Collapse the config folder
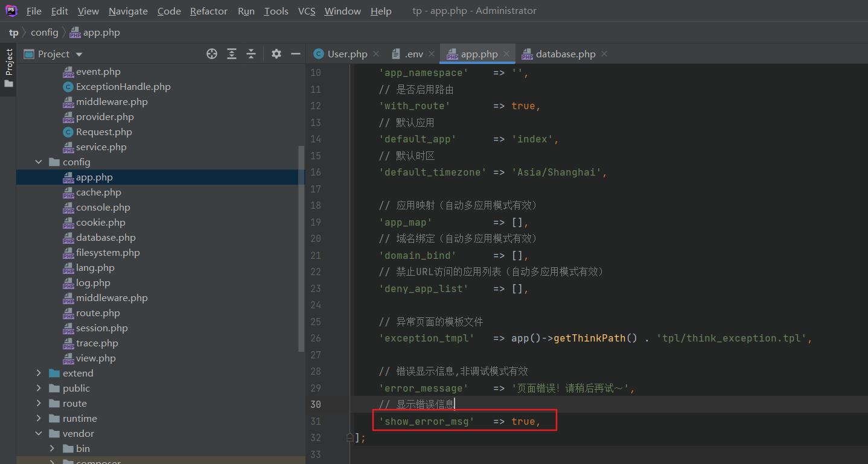Viewport: 868px width, 464px height. [x=39, y=162]
